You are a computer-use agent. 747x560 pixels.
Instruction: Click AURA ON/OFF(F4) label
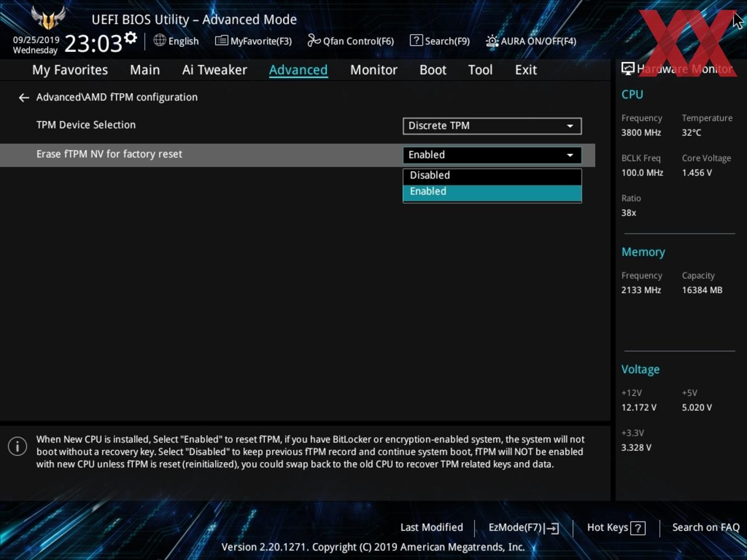tap(538, 41)
